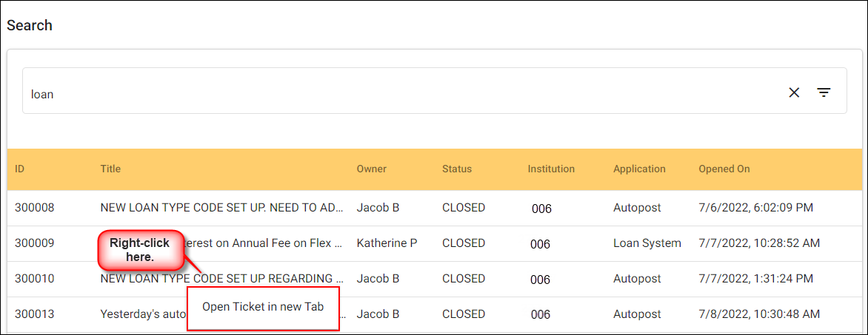Click the Loan System application cell

click(x=647, y=243)
